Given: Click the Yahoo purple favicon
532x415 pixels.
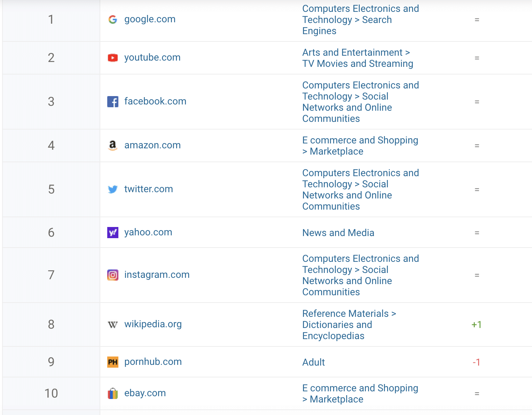Looking at the screenshot, I should (x=112, y=233).
